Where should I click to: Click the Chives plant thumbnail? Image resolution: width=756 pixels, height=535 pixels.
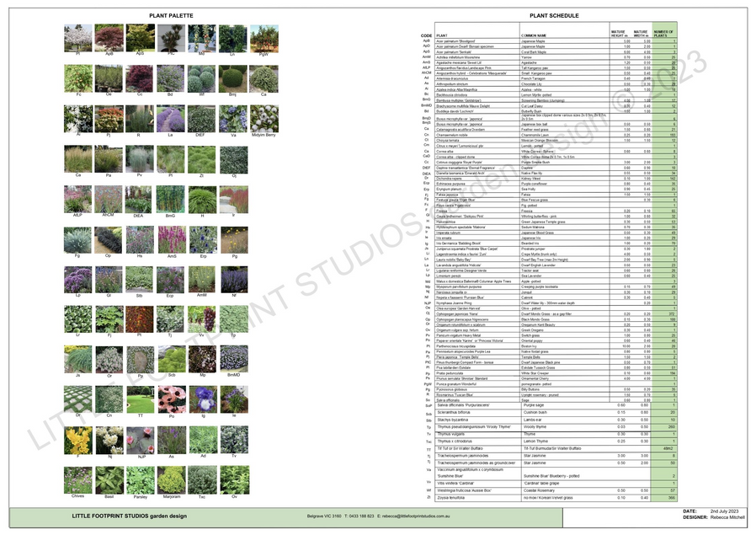(x=77, y=481)
